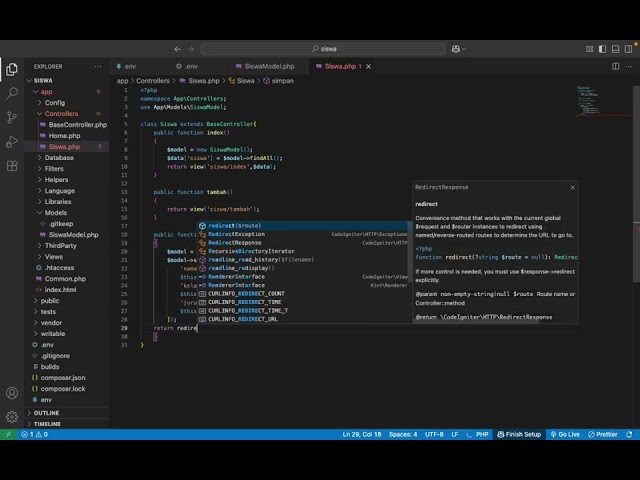Viewport: 640px width, 480px height.
Task: Collapse the SISWA root folder
Action: [29, 81]
